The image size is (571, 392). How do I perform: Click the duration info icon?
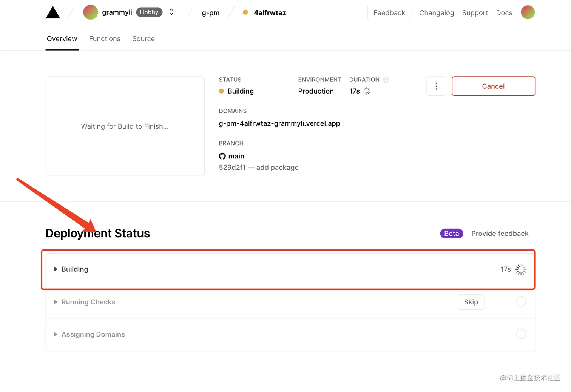click(x=386, y=80)
